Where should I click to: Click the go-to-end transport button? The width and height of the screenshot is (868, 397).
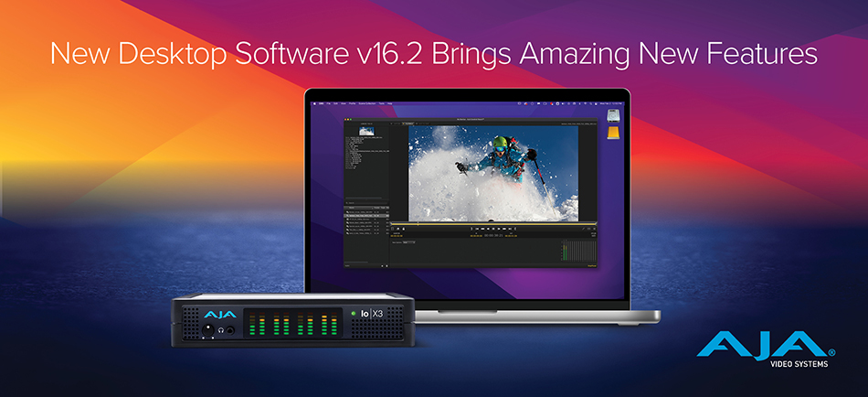coord(510,229)
